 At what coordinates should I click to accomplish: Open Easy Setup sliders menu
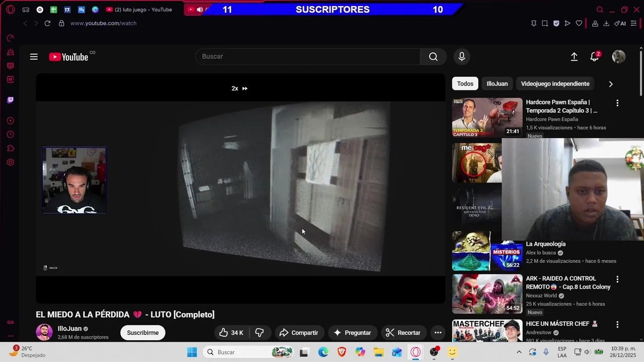pos(634,23)
